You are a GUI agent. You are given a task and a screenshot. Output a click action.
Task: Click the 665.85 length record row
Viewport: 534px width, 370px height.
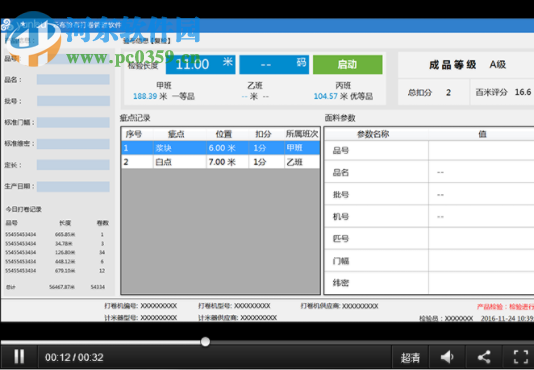pyautogui.click(x=54, y=234)
